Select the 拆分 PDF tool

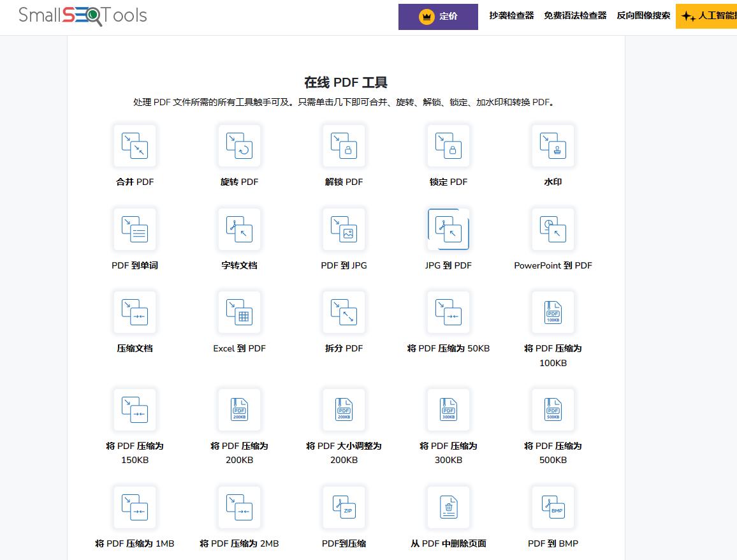[344, 312]
